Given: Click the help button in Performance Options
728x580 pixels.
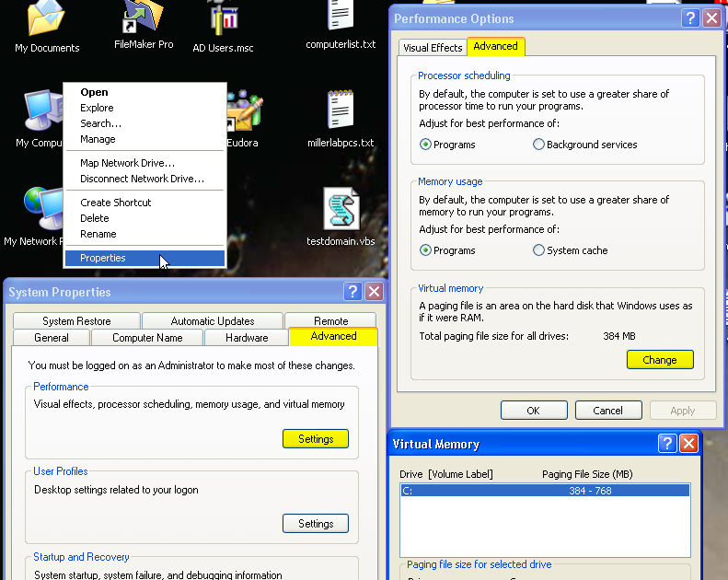Looking at the screenshot, I should pos(690,18).
